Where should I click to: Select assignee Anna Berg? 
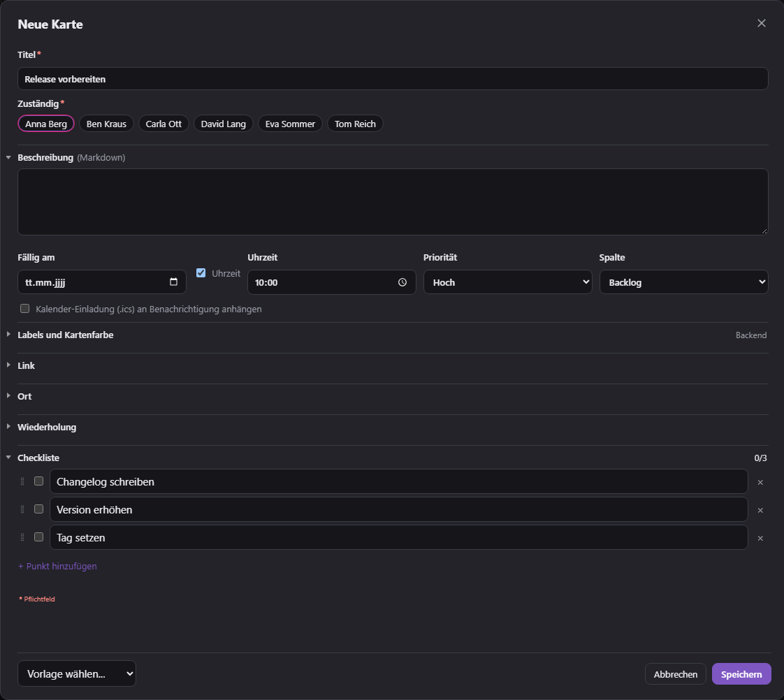pyautogui.click(x=46, y=124)
